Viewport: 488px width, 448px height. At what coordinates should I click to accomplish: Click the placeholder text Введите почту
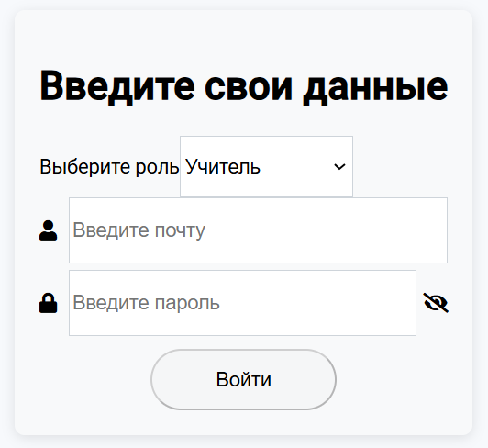139,230
